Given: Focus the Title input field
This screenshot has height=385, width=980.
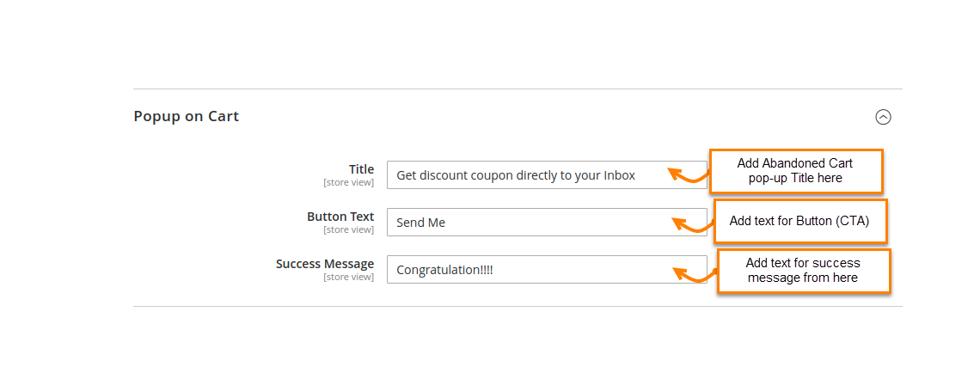Looking at the screenshot, I should click(547, 175).
